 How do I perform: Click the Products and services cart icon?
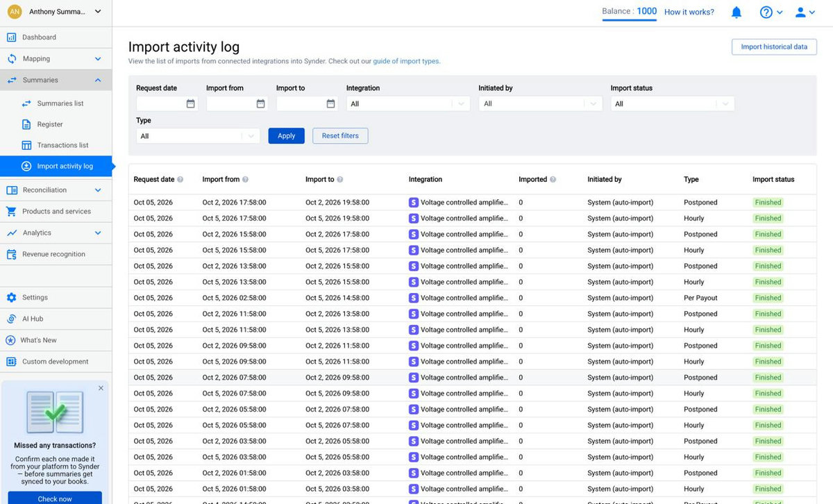[x=11, y=212]
